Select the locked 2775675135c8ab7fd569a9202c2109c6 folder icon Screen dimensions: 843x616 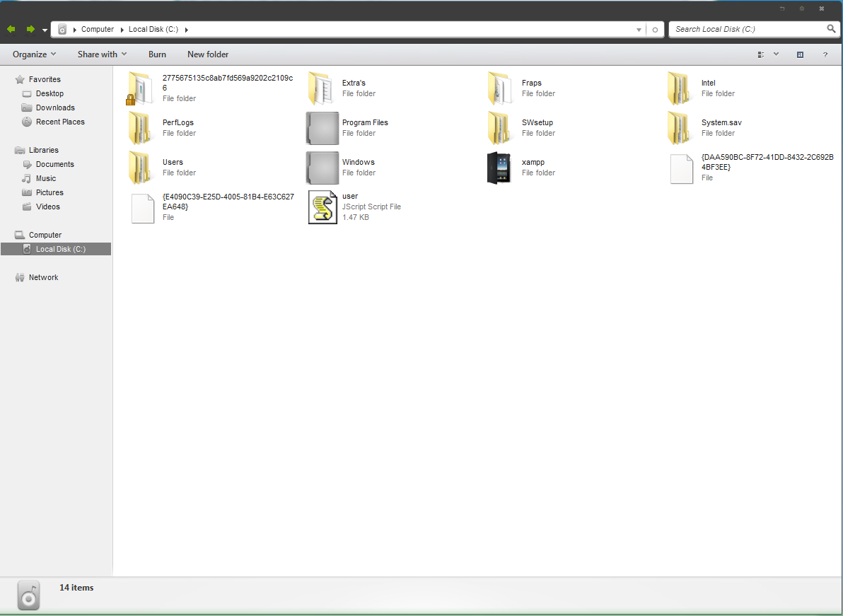[x=140, y=88]
